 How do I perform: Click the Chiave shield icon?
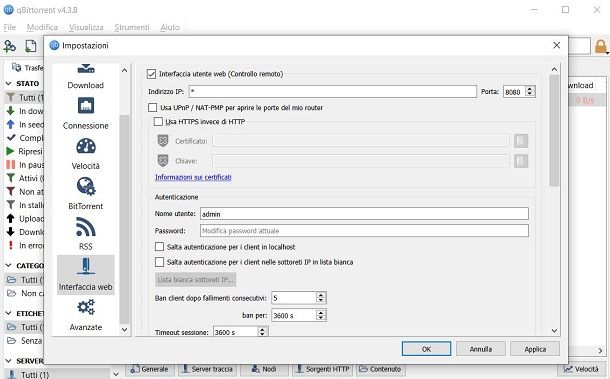point(163,160)
